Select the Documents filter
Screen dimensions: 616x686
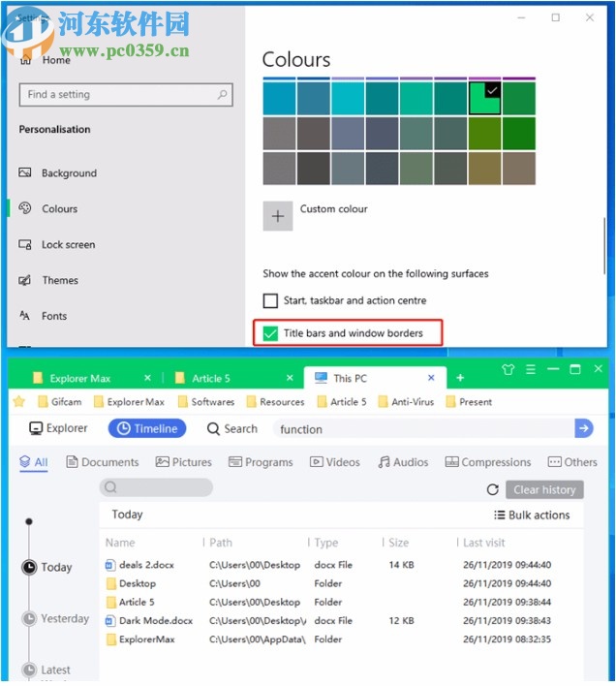click(x=102, y=462)
